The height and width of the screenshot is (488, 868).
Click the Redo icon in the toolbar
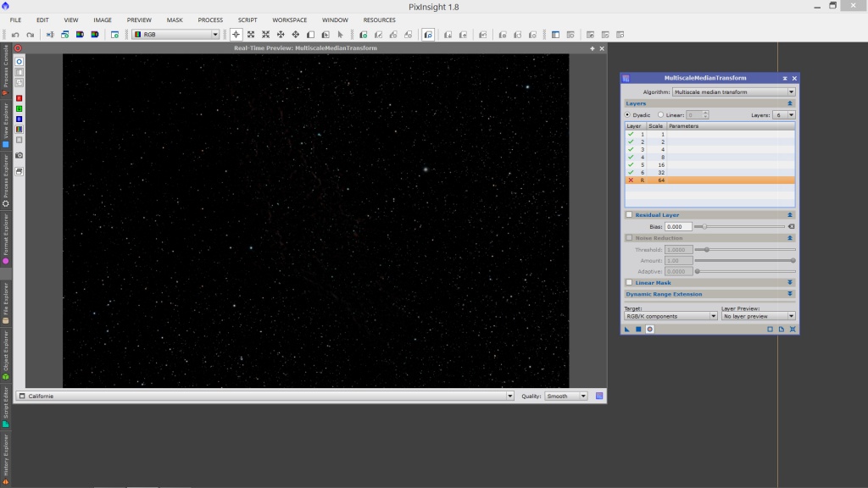pos(30,35)
